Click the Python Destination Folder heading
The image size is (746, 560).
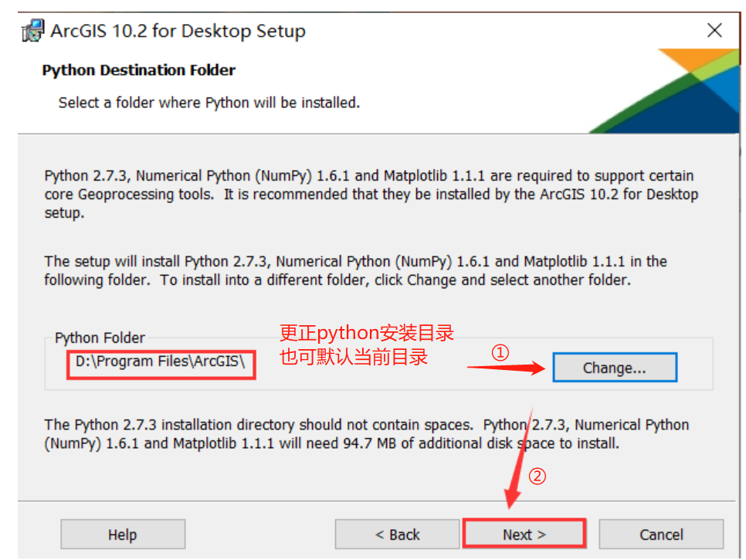139,70
